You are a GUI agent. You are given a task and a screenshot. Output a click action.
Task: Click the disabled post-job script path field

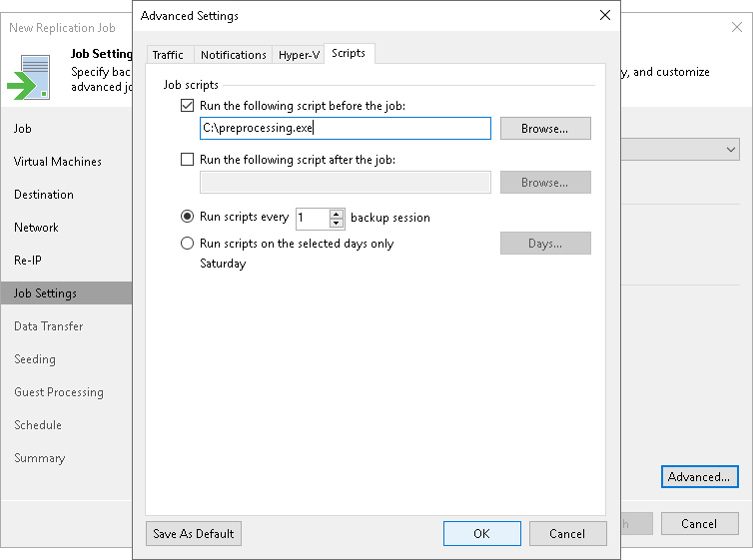coord(346,183)
